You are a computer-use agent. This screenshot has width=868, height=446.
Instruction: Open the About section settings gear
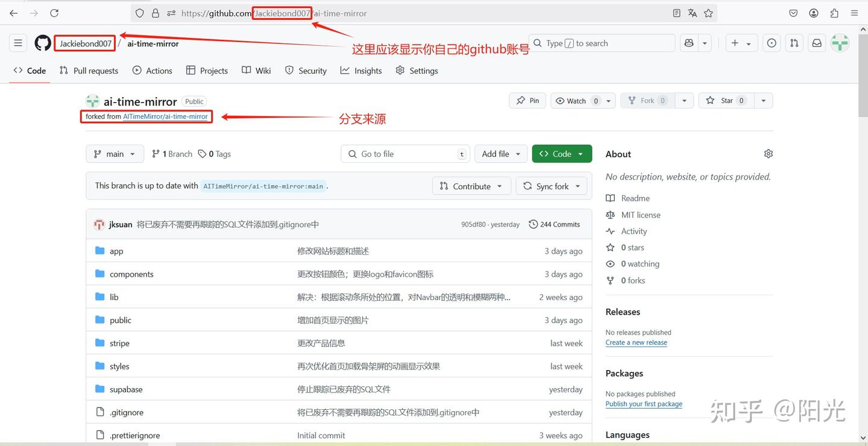pos(768,154)
